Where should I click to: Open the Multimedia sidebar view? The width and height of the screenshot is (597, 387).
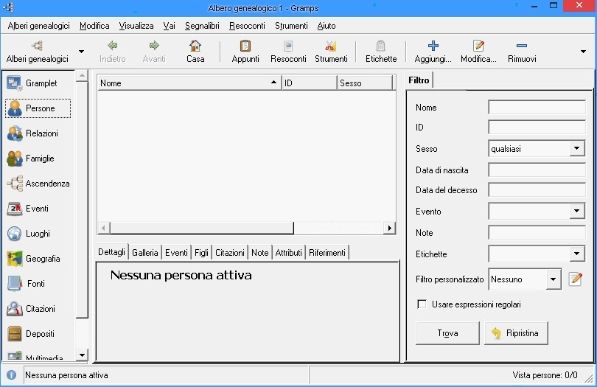(35, 357)
